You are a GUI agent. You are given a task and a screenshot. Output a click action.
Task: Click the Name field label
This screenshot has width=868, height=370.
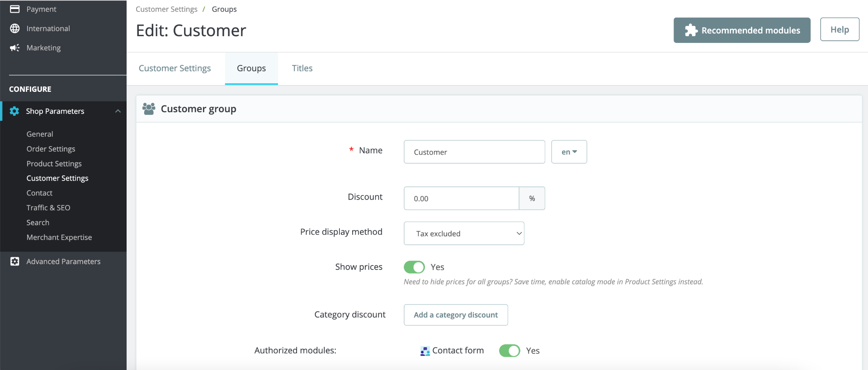[371, 151]
